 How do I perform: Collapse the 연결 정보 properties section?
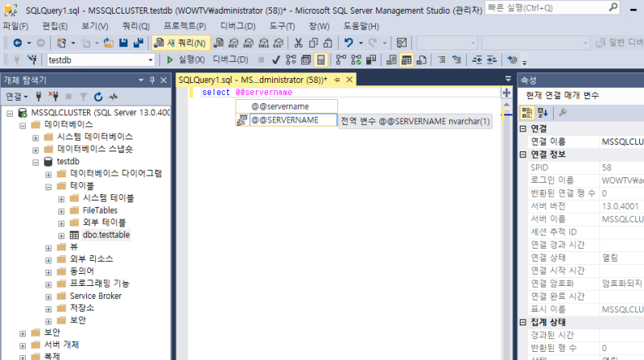point(522,155)
